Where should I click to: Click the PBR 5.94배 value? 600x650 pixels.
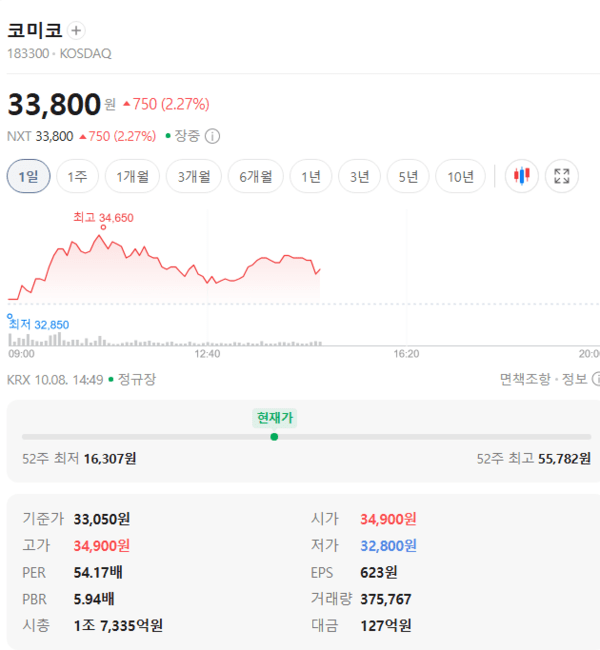[94, 599]
